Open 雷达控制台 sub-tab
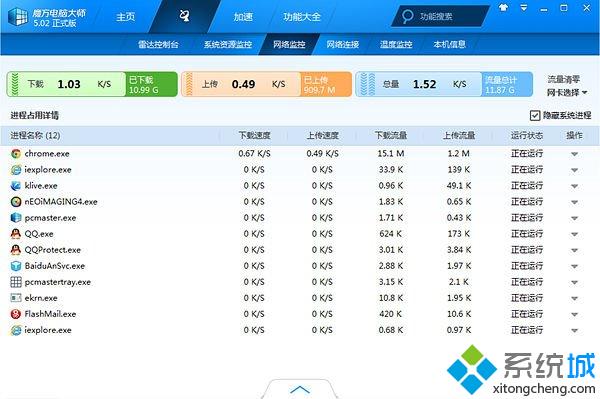600x399 pixels. click(158, 44)
